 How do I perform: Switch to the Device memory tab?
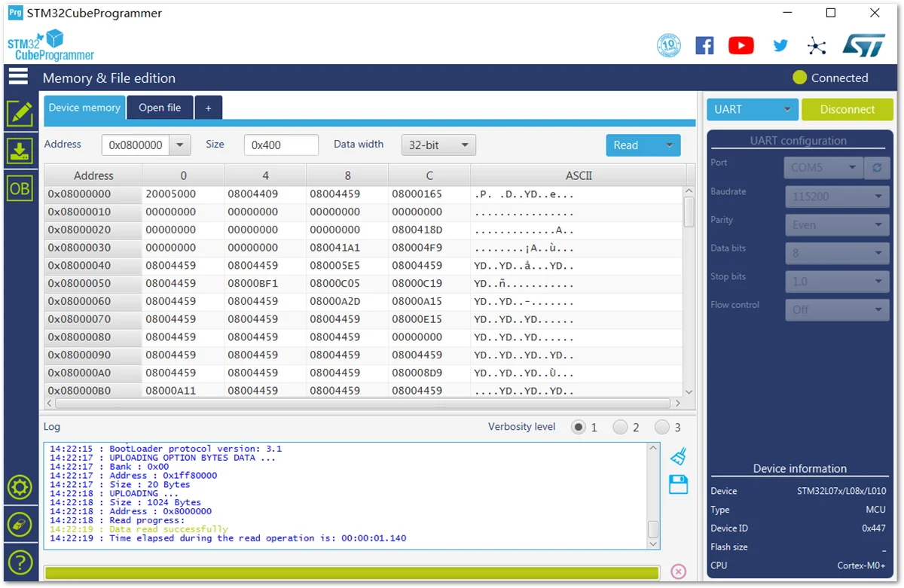[x=84, y=108]
